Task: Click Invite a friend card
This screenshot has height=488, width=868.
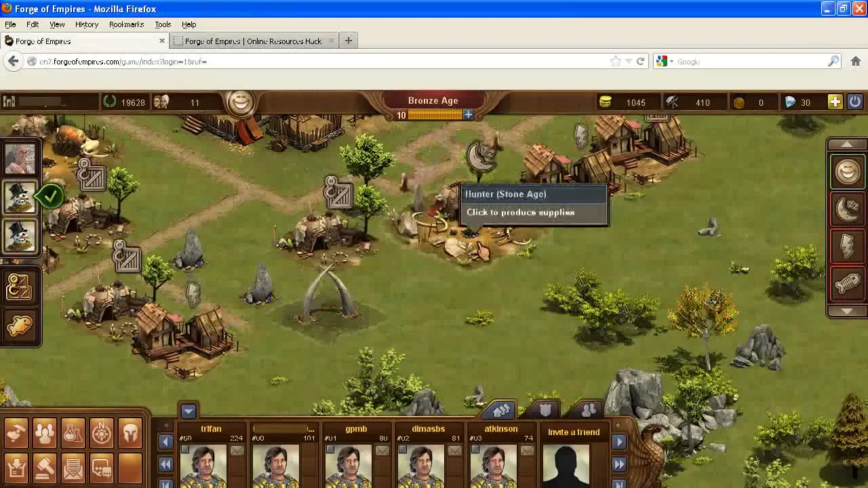Action: (574, 454)
